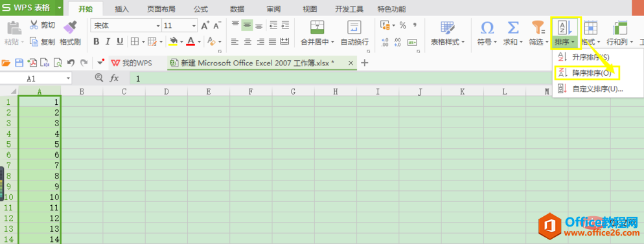644x244 pixels.
Task: Align text right
Action: pyautogui.click(x=260, y=41)
